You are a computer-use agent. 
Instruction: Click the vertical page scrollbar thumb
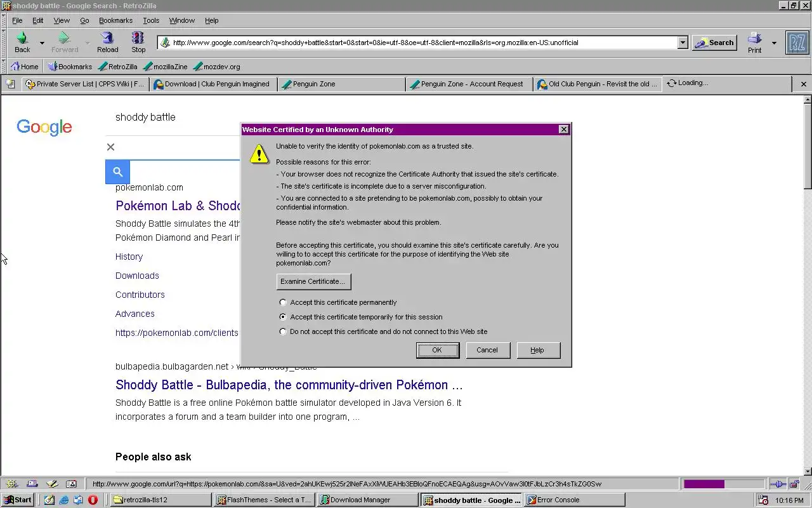point(808,146)
